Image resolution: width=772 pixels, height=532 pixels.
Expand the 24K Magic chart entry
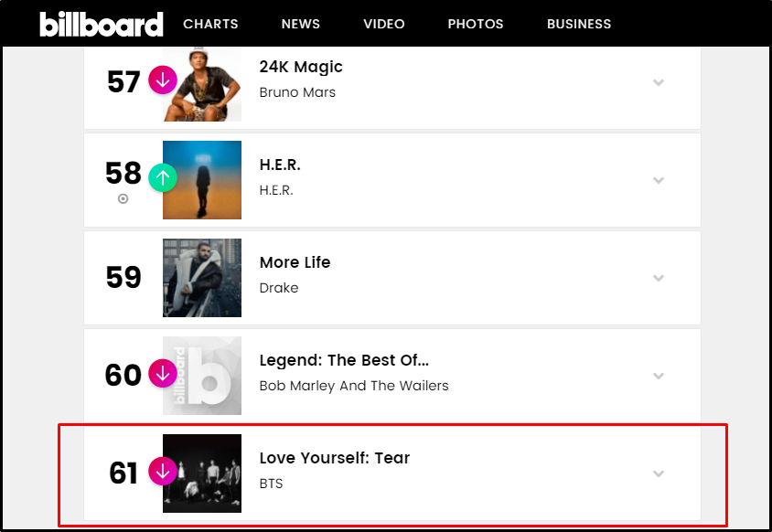(x=658, y=82)
